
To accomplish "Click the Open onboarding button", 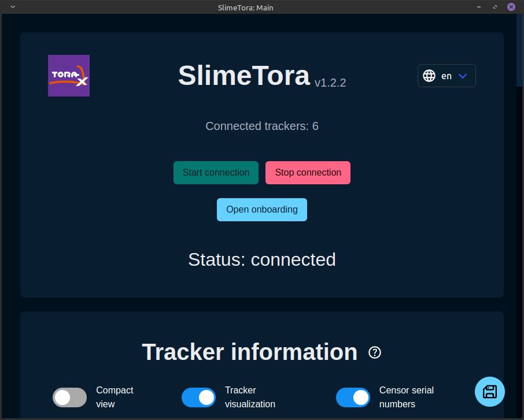I will (261, 210).
